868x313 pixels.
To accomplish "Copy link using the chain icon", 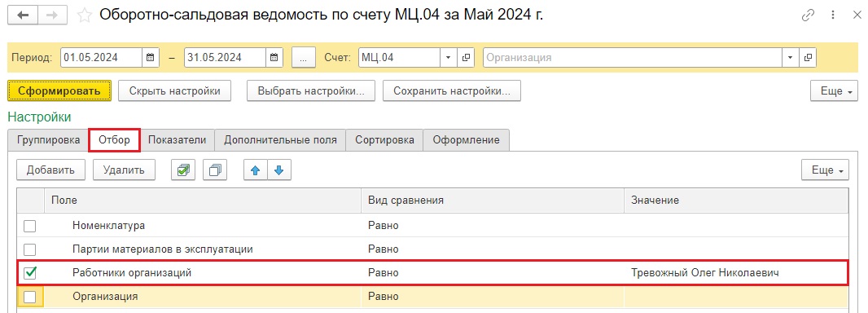I will coord(809,15).
